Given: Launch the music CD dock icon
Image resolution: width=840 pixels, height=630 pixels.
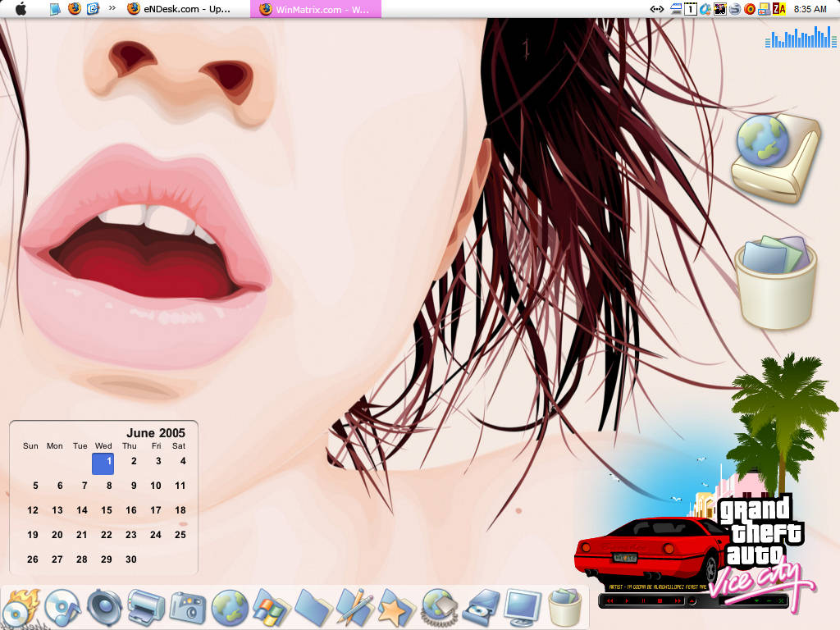Looking at the screenshot, I should click(x=62, y=607).
